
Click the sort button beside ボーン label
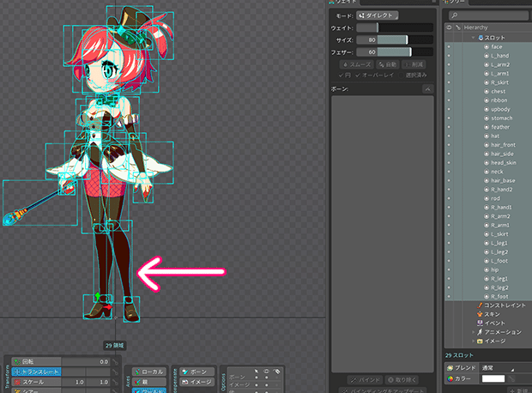[x=427, y=89]
